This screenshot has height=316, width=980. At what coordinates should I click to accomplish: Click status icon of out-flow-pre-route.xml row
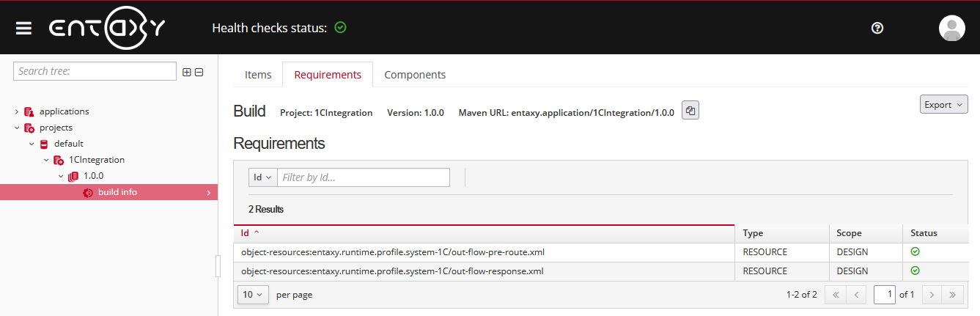click(915, 251)
